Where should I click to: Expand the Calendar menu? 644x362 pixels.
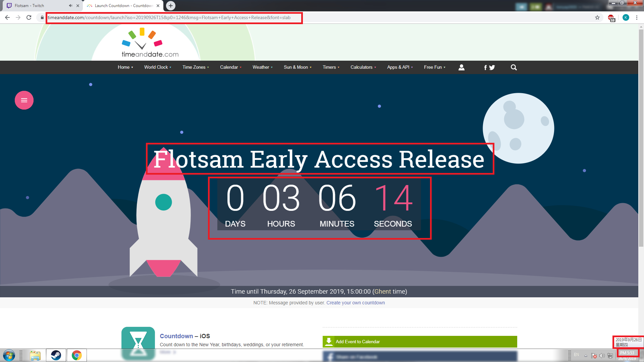pos(231,67)
